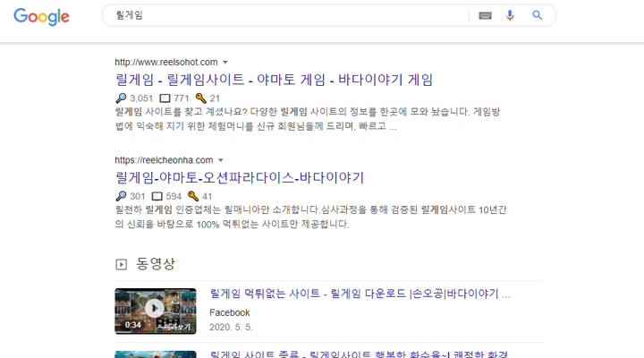Open result 릴게임-야마토-오션파라다이스-바다이야기

240,177
